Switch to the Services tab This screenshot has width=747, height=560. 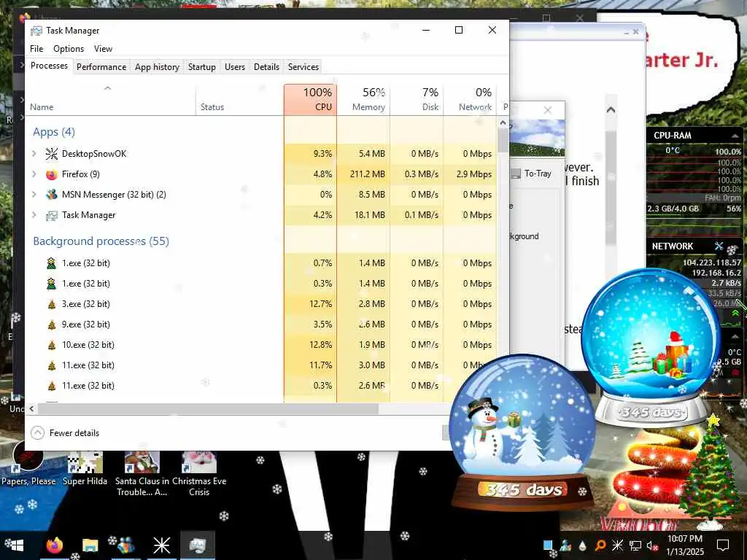[x=303, y=67]
